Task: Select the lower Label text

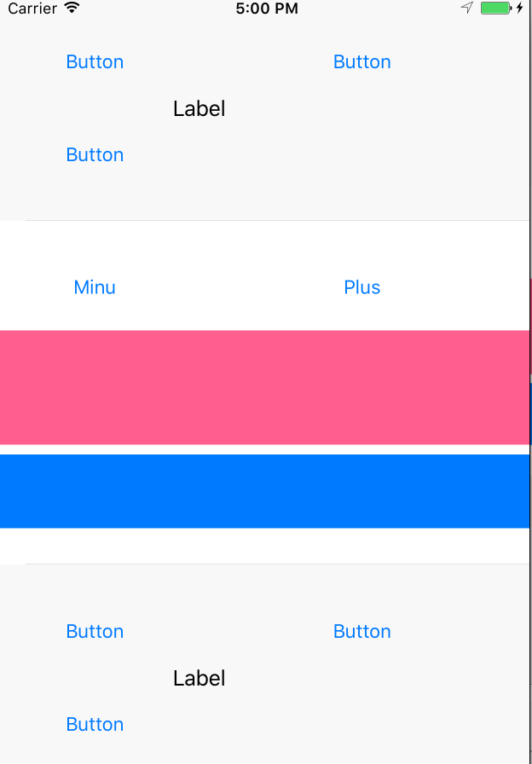Action: 199,678
